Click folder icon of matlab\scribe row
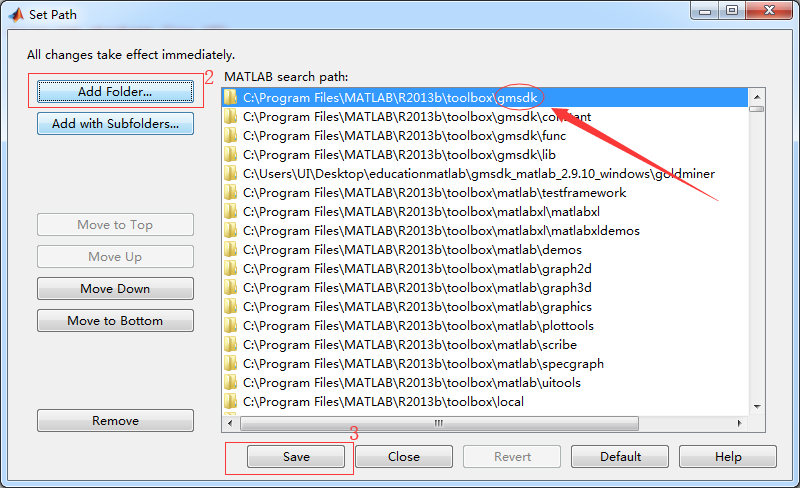Image resolution: width=800 pixels, height=488 pixels. coord(231,345)
